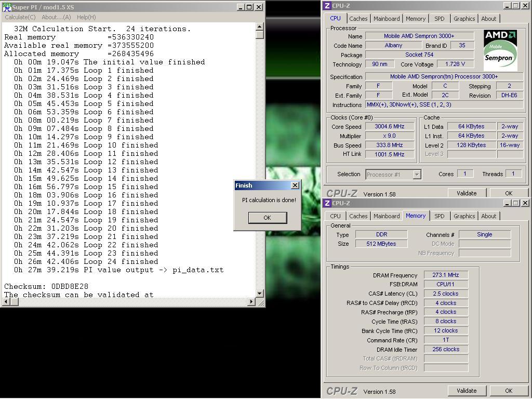Switch to Mainboard tab in upper CPU-Z
Viewport: 532px width, 399px height.
387,19
